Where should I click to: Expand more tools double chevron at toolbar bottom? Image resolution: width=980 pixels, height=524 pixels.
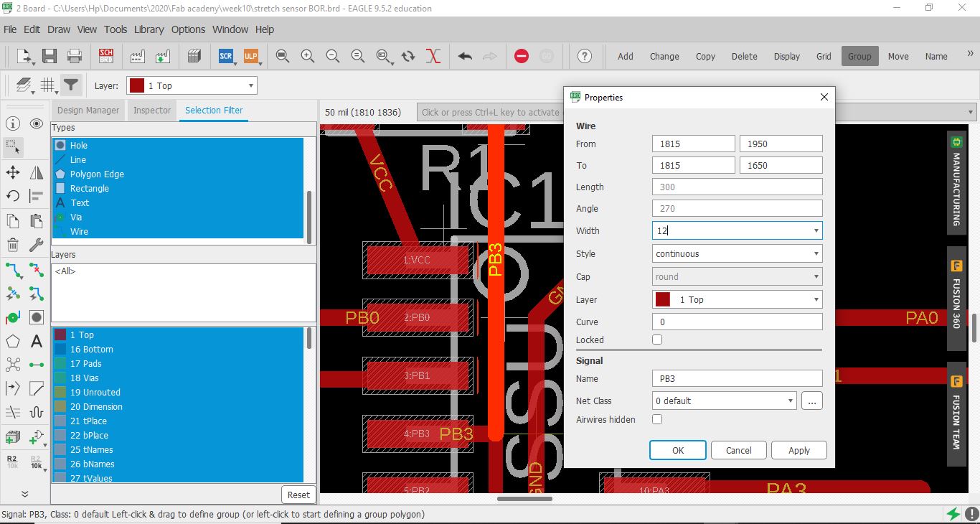click(x=24, y=494)
